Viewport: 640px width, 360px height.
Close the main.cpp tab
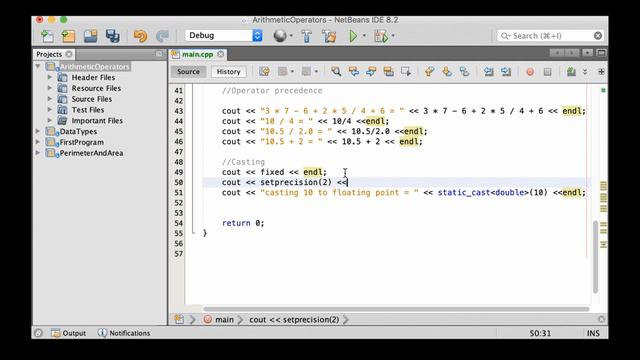click(x=221, y=54)
